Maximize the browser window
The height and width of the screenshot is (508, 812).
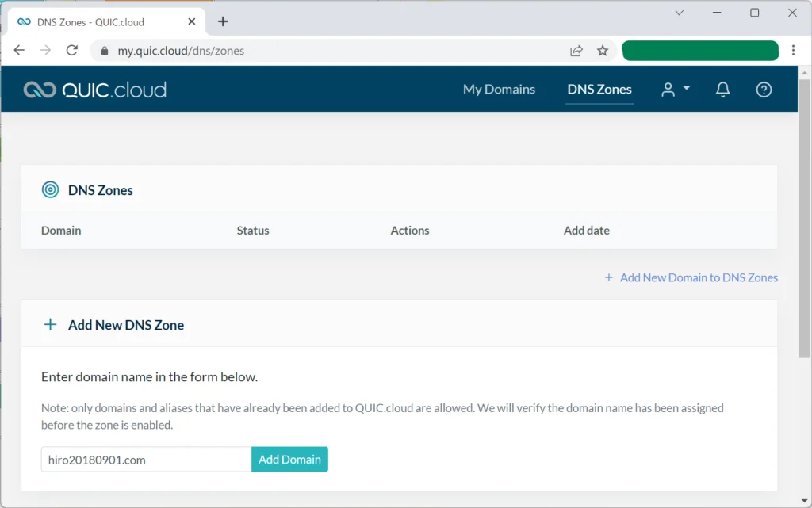coord(755,13)
